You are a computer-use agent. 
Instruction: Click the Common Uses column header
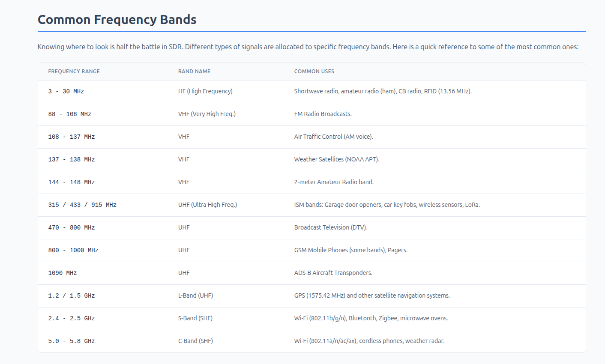coord(314,72)
